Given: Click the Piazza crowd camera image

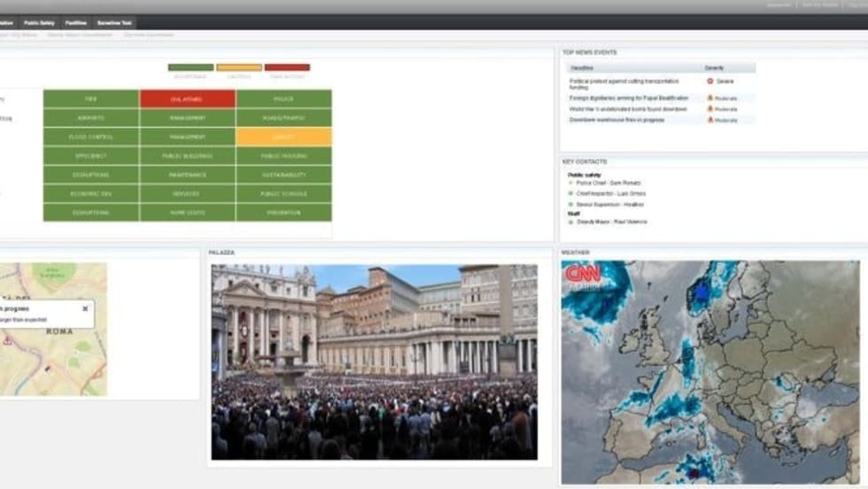Looking at the screenshot, I should click(x=374, y=361).
